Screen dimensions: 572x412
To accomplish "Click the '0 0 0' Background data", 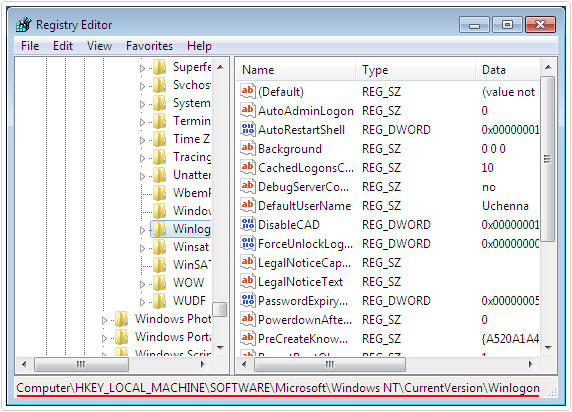I will point(494,149).
